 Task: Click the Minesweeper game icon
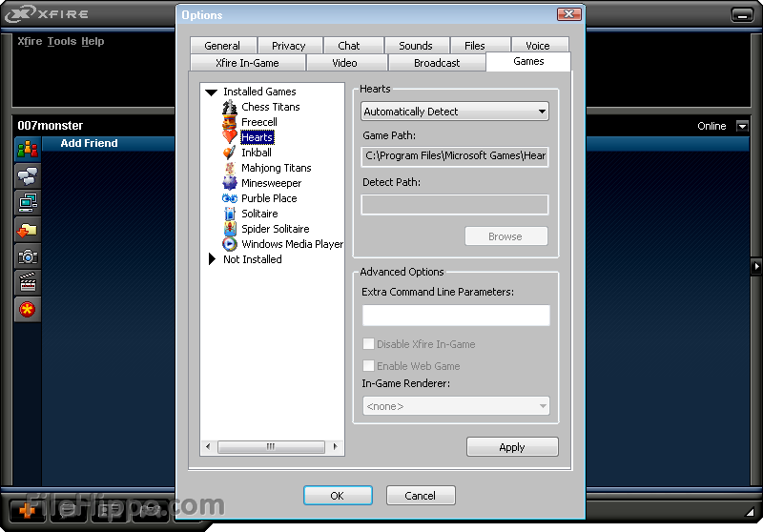pyautogui.click(x=230, y=183)
